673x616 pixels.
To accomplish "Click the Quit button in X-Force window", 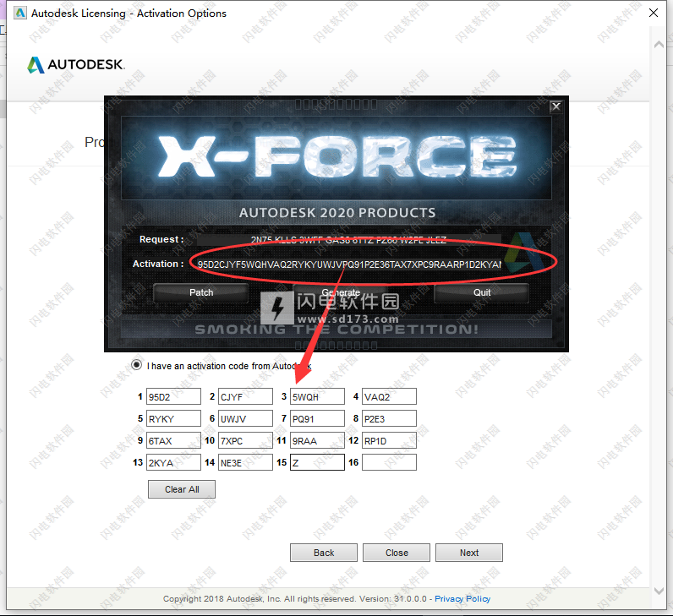I will 482,293.
